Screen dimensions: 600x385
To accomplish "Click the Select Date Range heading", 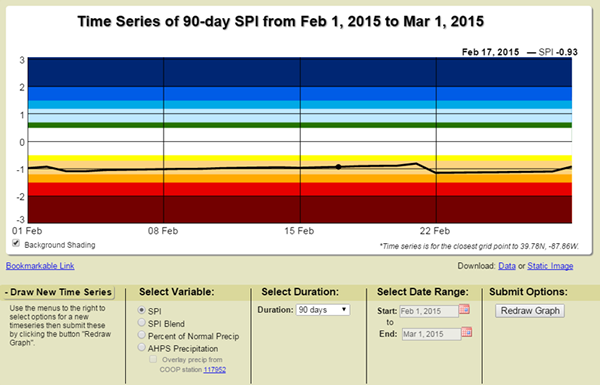I will click(x=422, y=292).
